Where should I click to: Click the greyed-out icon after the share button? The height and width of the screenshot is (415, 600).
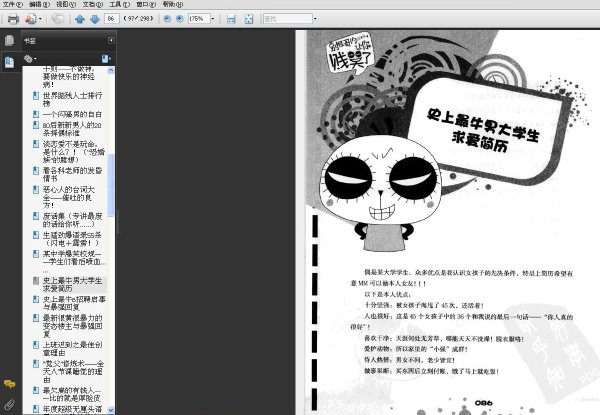[x=57, y=19]
